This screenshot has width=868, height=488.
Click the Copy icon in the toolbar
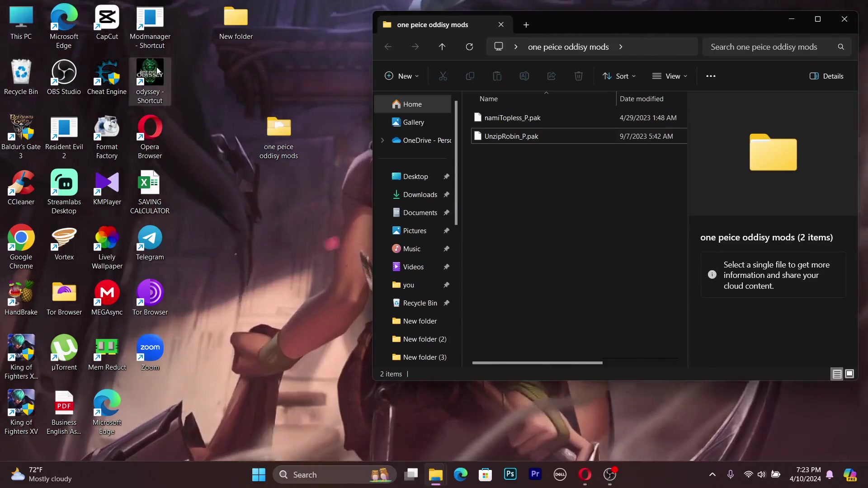click(470, 76)
